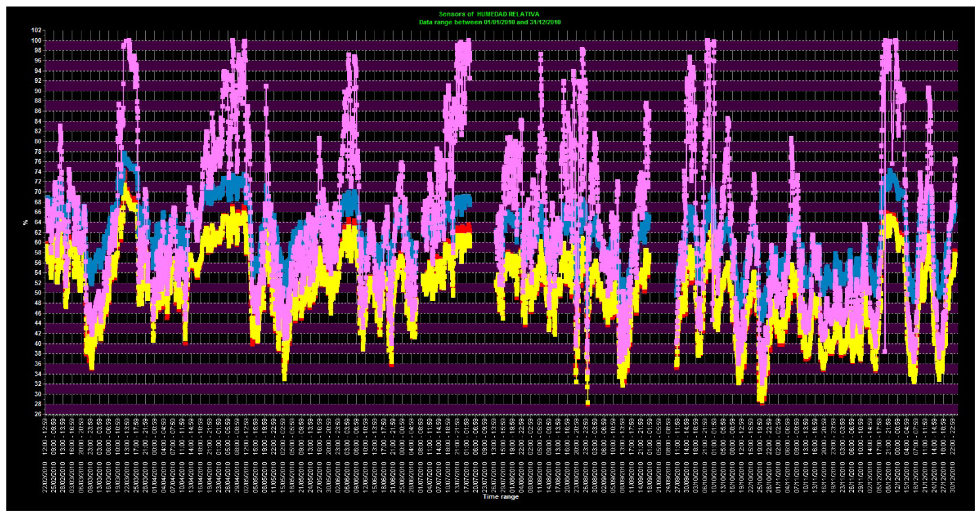Click the 102 tick on y-axis

[x=36, y=30]
